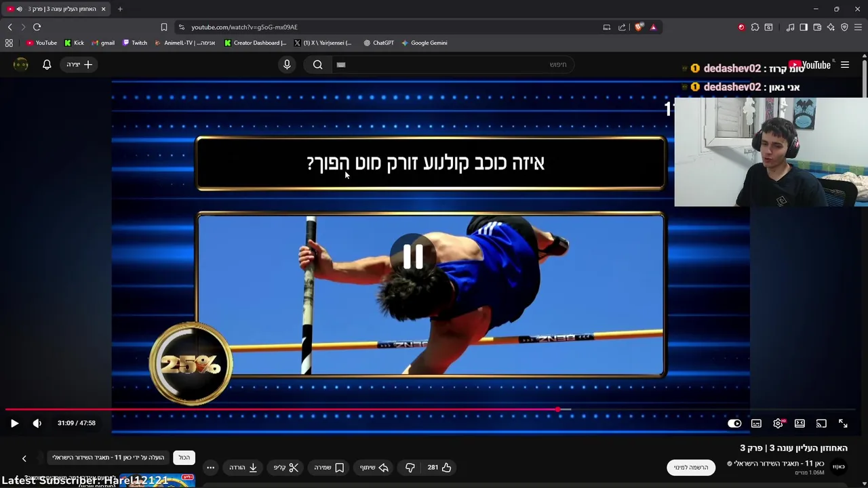Image resolution: width=868 pixels, height=488 pixels.
Task: Switch to theater mode
Action: (x=800, y=424)
